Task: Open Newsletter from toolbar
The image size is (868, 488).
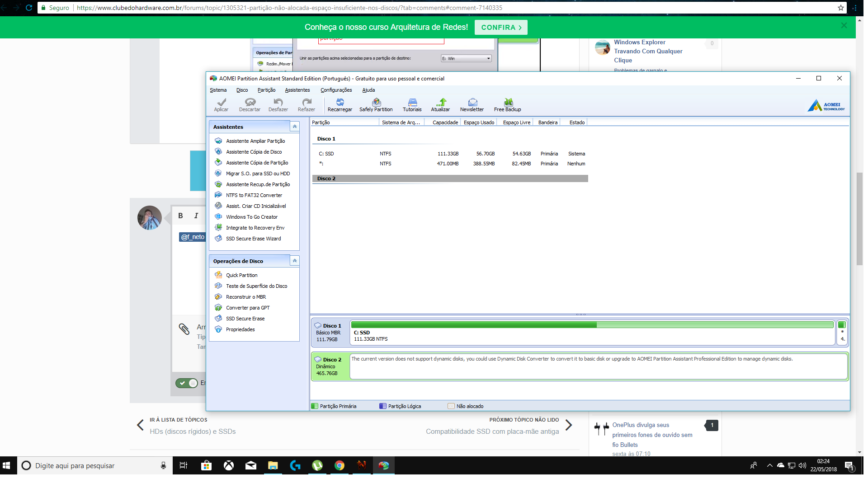Action: tap(472, 105)
